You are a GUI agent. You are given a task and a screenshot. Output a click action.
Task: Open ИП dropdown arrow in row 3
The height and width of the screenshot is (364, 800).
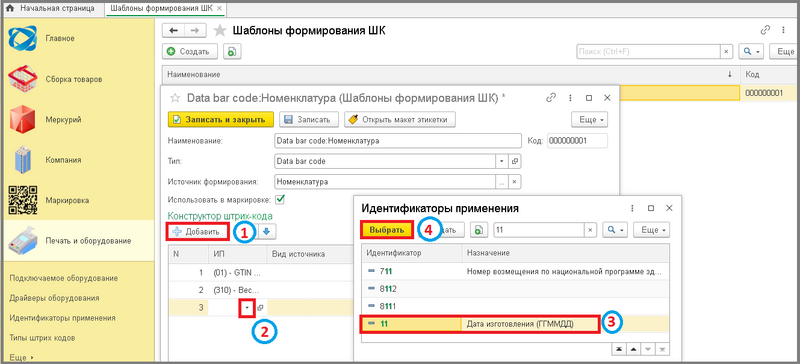tap(247, 308)
